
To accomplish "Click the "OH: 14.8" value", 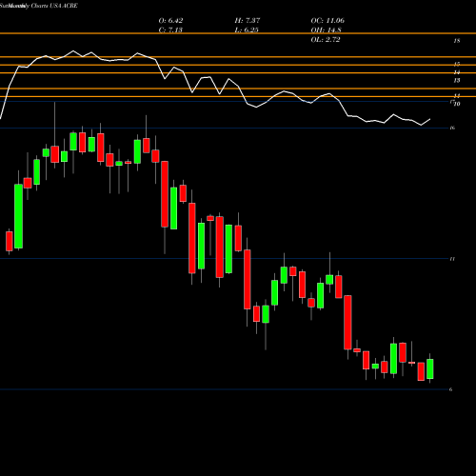I will pyautogui.click(x=326, y=30).
